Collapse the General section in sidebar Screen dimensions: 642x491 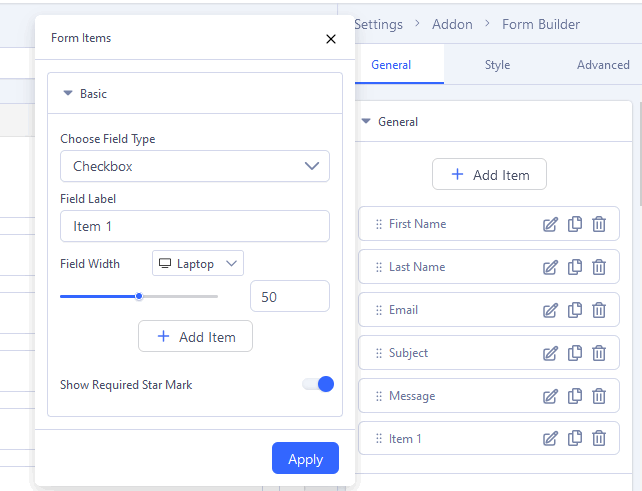[366, 122]
